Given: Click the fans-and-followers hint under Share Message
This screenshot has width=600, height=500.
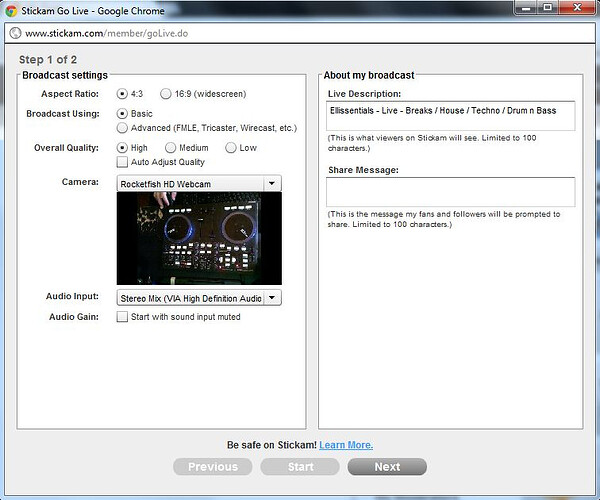Looking at the screenshot, I should click(443, 219).
